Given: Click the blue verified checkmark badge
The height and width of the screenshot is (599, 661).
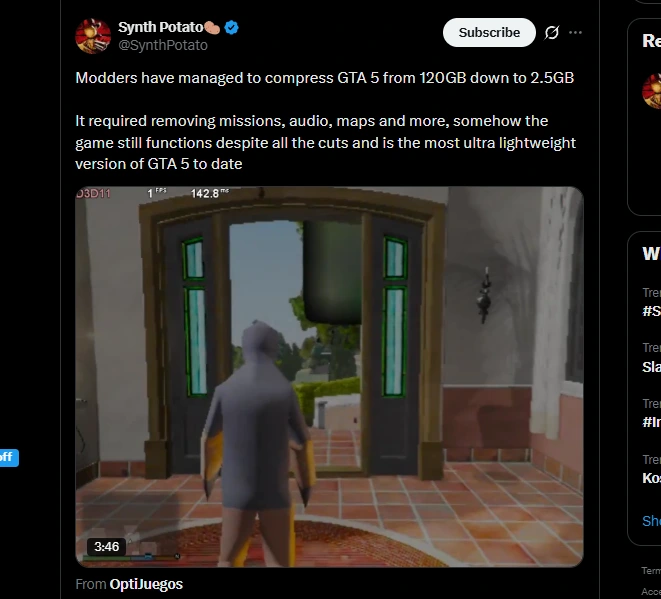Looking at the screenshot, I should pyautogui.click(x=231, y=27).
